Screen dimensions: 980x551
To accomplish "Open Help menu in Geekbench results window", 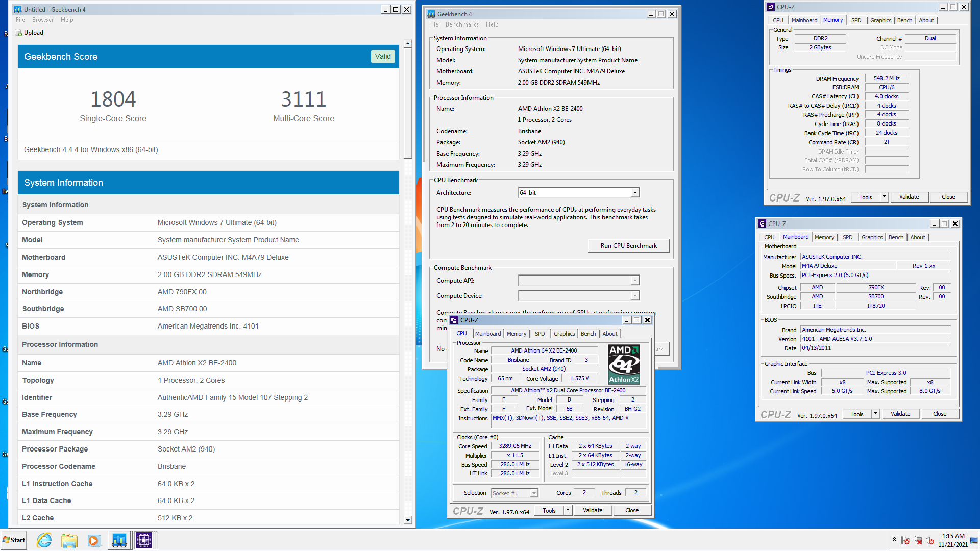I will (67, 20).
